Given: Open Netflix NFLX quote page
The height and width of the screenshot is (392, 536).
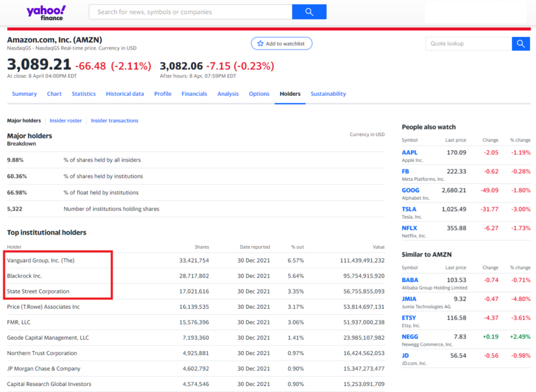Looking at the screenshot, I should point(411,228).
